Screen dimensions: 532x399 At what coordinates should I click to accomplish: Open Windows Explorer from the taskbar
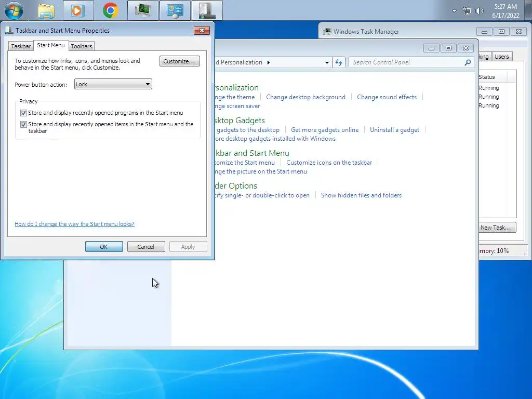click(46, 11)
